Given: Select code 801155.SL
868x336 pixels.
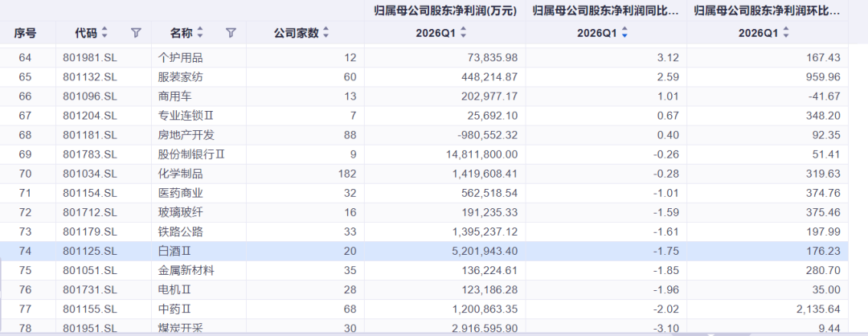Looking at the screenshot, I should click(90, 309).
